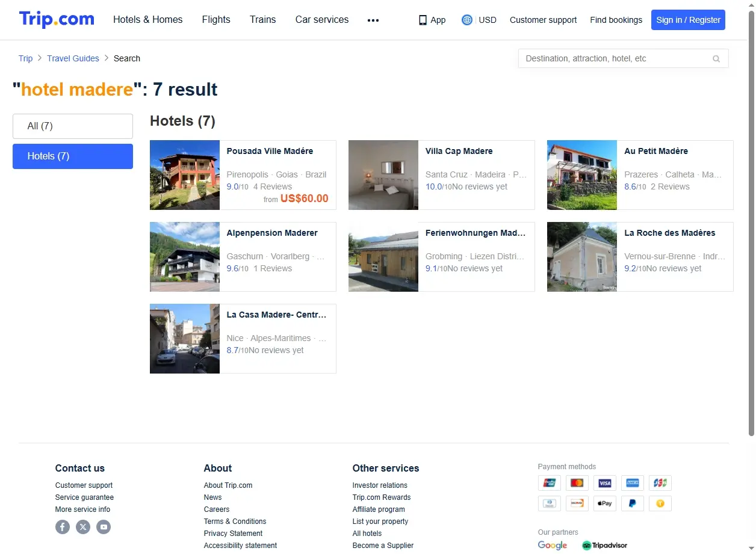The image size is (756, 554).
Task: Click Sign in / Register button
Action: (x=688, y=20)
